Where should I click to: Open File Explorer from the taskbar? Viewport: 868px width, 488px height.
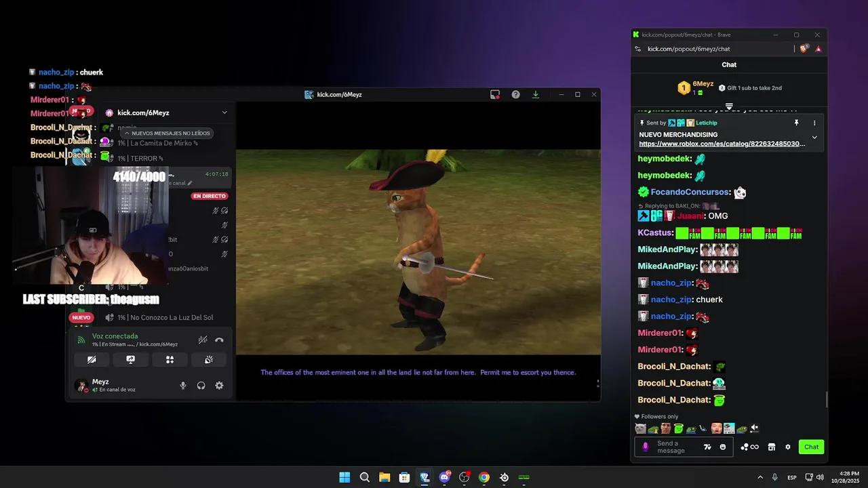384,477
